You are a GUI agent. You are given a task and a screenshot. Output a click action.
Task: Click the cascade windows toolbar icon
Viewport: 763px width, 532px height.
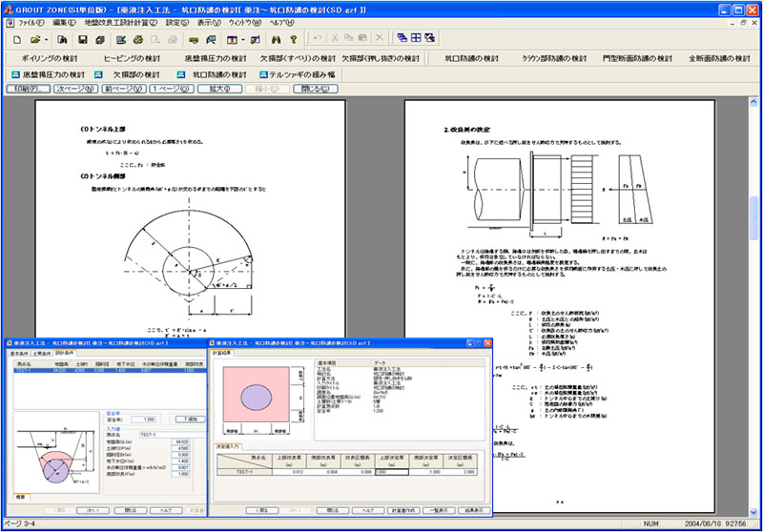(x=402, y=39)
